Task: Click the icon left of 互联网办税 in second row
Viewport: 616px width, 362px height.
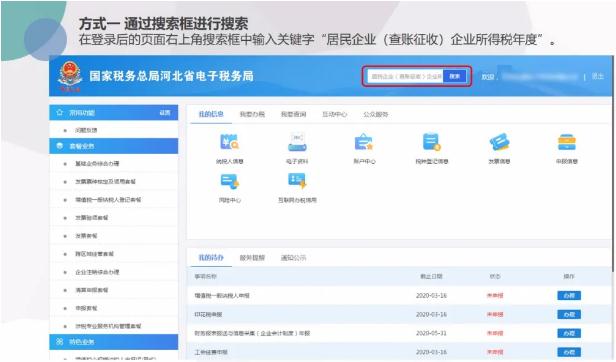Action: pyautogui.click(x=229, y=181)
